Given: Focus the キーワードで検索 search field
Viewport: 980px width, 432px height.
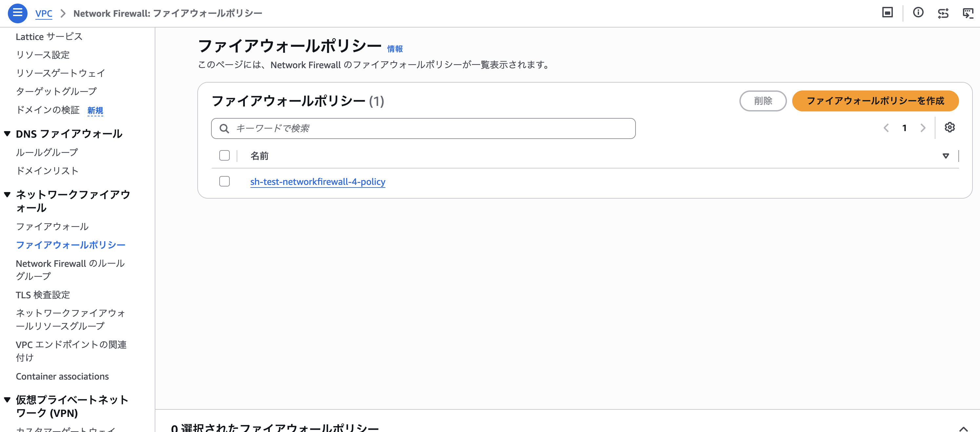Looking at the screenshot, I should (x=423, y=128).
